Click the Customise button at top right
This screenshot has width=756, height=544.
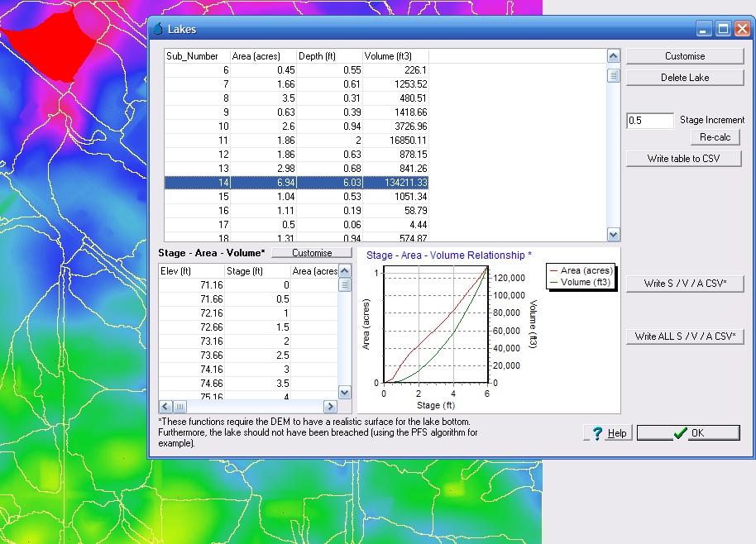tap(684, 56)
